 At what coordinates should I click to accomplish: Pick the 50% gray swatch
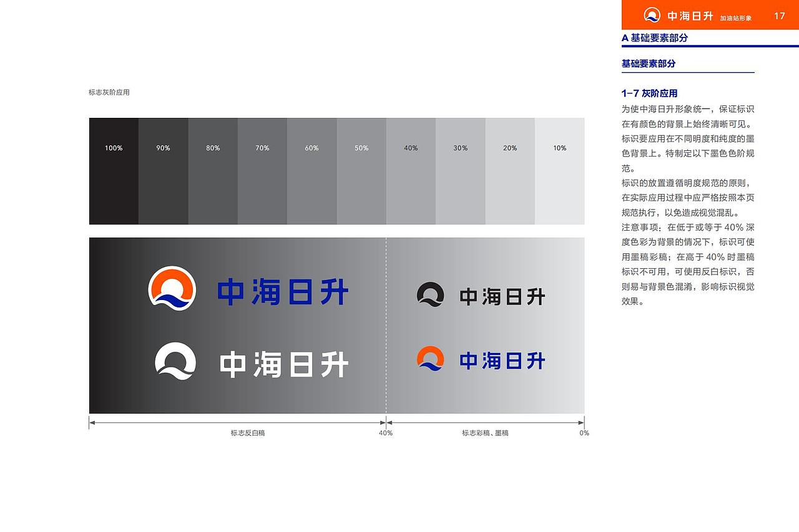pyautogui.click(x=361, y=171)
